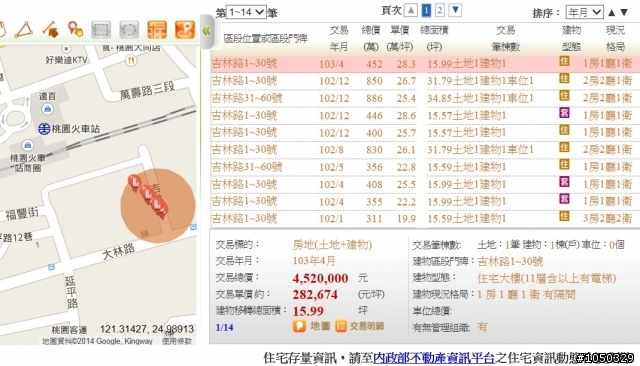Click the restaurant marker near 好樂迪KTV

coord(131,61)
